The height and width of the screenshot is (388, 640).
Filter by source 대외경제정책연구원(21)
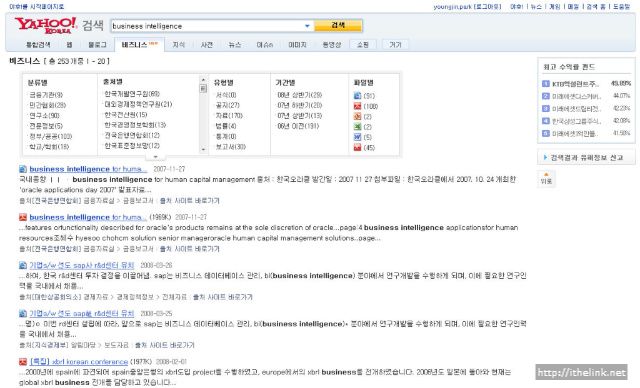pyautogui.click(x=138, y=104)
